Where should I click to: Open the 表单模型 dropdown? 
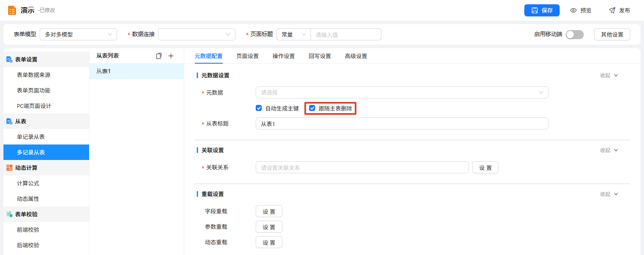(78, 34)
